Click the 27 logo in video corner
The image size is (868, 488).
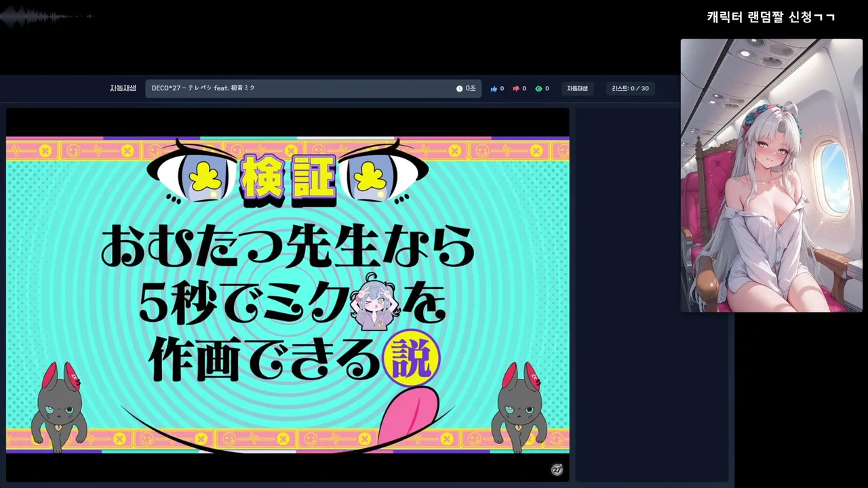point(557,470)
